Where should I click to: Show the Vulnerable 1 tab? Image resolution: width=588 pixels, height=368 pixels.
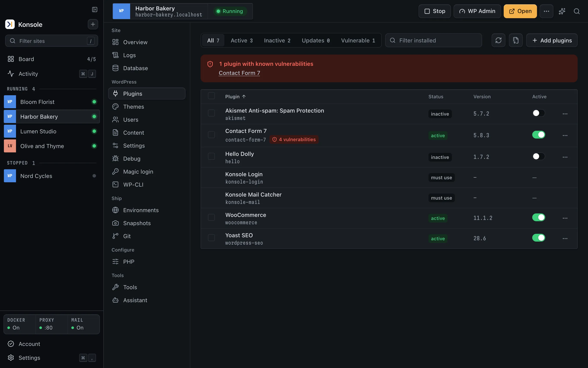pos(358,40)
